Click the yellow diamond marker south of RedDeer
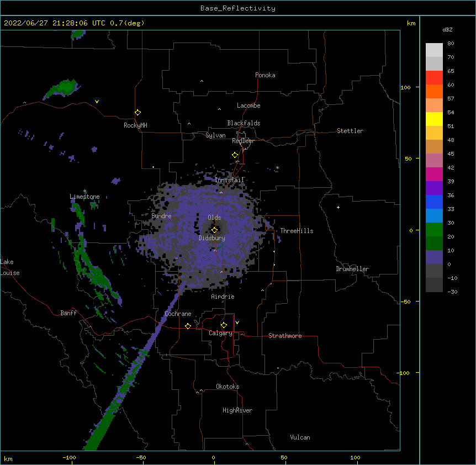 coord(235,155)
